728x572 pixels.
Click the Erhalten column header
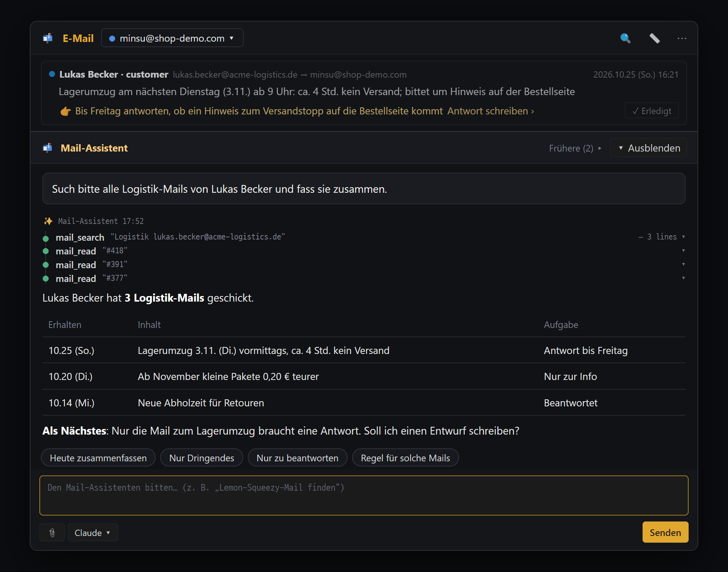[65, 325]
